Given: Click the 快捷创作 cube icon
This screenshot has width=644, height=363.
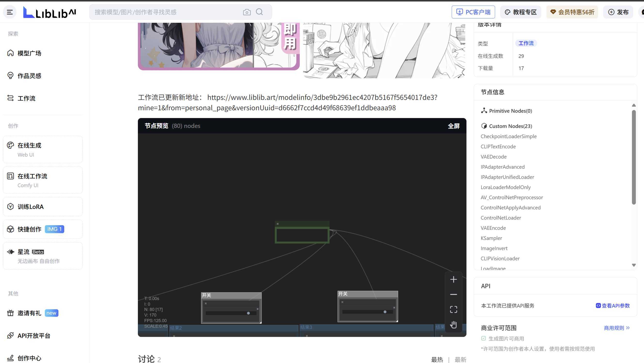Looking at the screenshot, I should (x=10, y=229).
